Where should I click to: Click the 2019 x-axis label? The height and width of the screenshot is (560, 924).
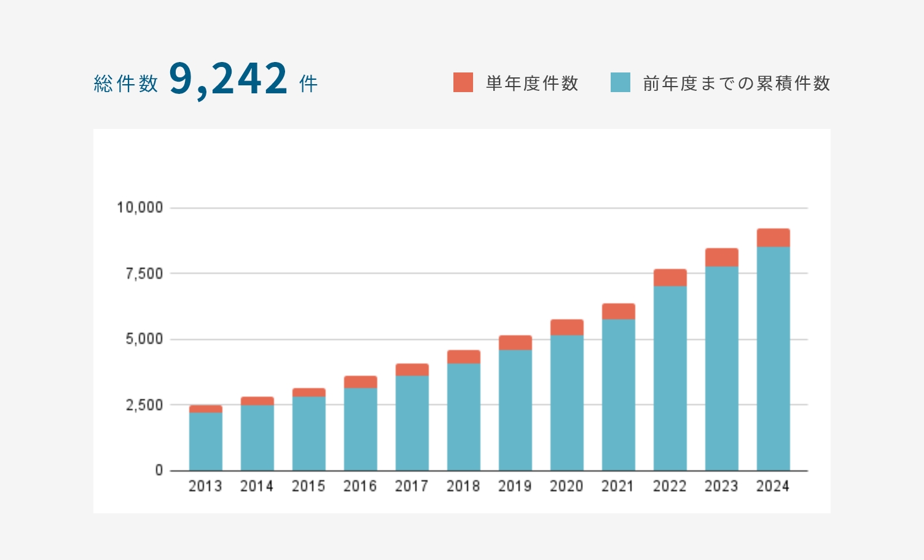(515, 486)
